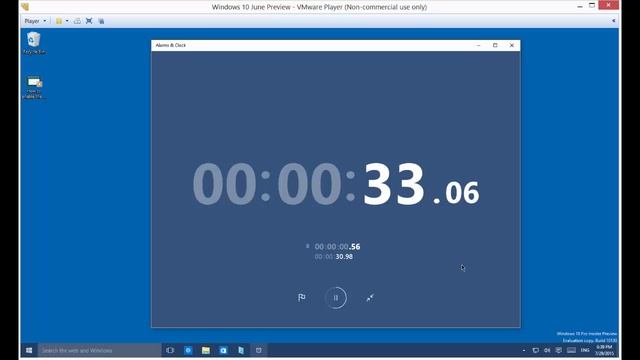Click the VMware Player title bar icon
Image resolution: width=640 pixels, height=360 pixels.
tap(25, 7)
